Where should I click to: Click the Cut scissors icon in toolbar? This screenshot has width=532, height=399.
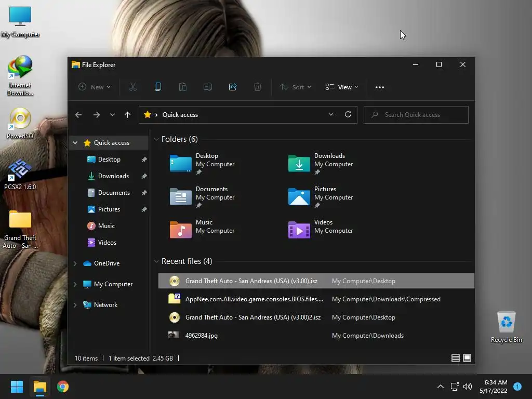tap(133, 87)
